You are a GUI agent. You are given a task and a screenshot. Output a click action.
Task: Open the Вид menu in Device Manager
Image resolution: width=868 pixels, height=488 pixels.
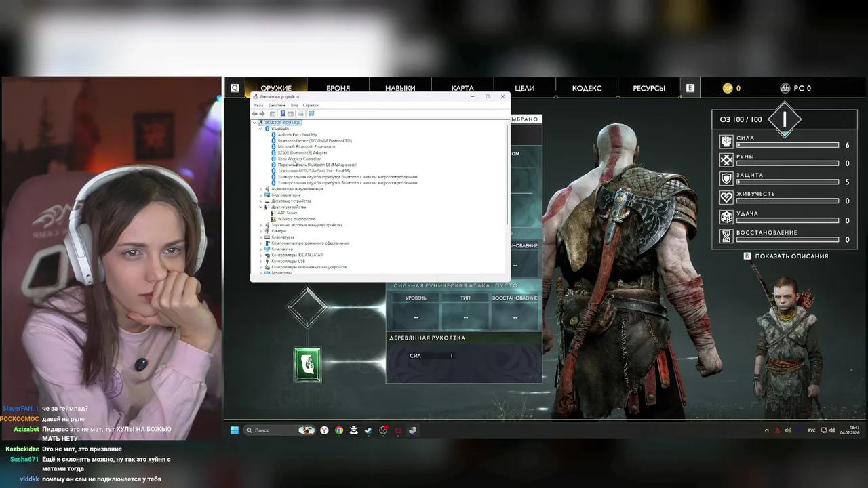pos(294,106)
